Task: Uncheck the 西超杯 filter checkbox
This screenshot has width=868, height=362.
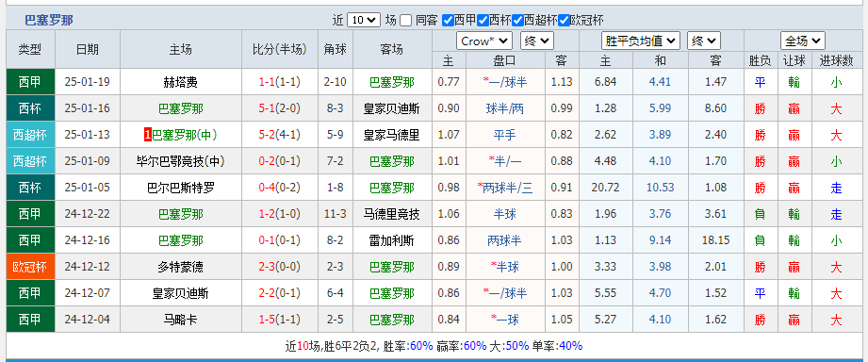Action: (x=517, y=21)
